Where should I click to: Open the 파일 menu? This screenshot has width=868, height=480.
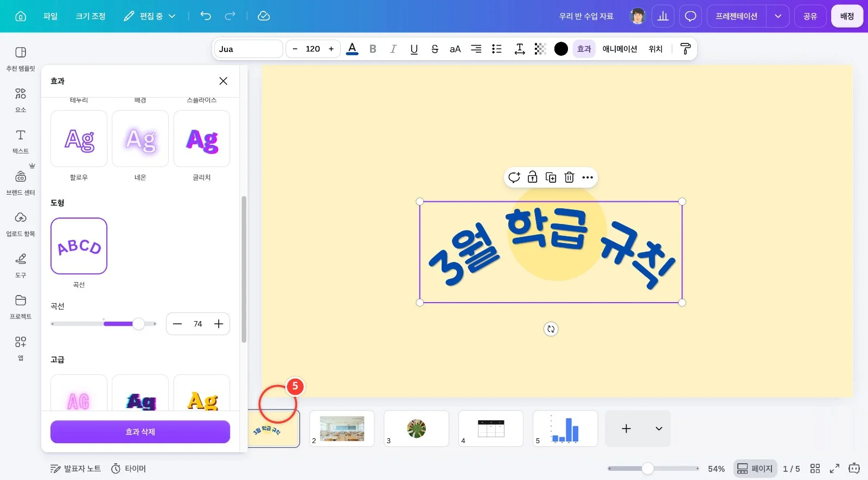tap(50, 16)
